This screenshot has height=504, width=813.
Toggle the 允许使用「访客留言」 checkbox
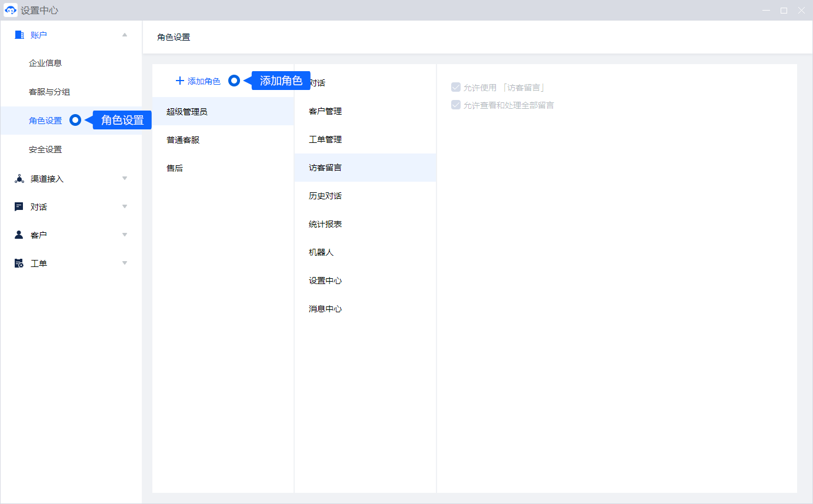455,88
